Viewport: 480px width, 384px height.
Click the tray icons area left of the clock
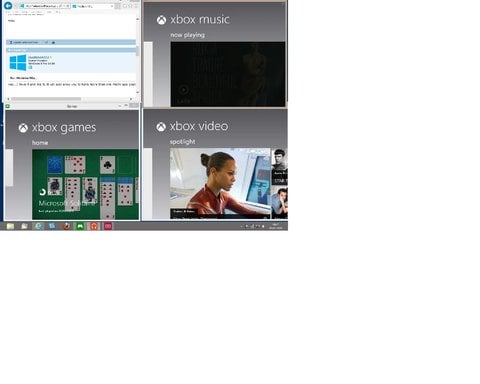[x=252, y=226]
